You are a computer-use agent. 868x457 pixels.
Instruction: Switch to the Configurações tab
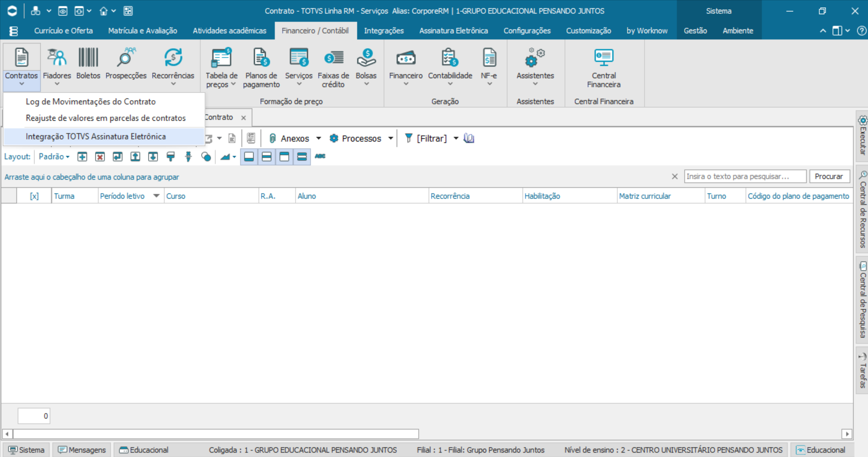527,30
